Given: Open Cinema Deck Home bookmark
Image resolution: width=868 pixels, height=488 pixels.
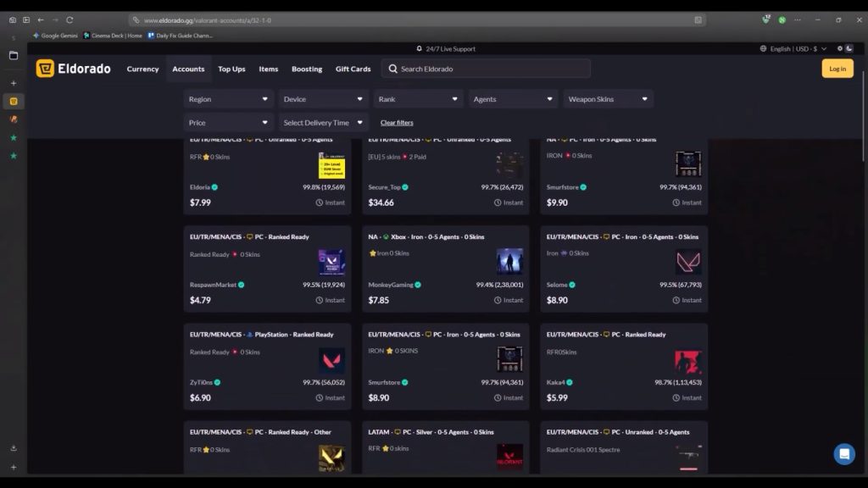Looking at the screenshot, I should [x=113, y=36].
